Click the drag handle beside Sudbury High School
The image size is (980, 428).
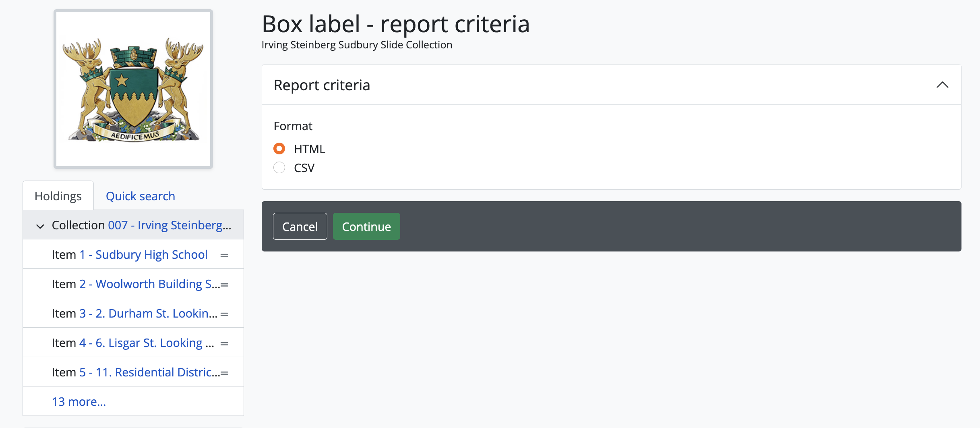click(x=224, y=255)
